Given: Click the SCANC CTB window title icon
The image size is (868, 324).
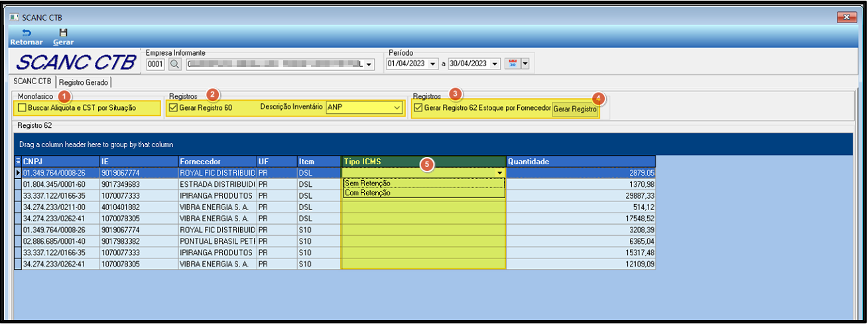Looking at the screenshot, I should point(14,17).
